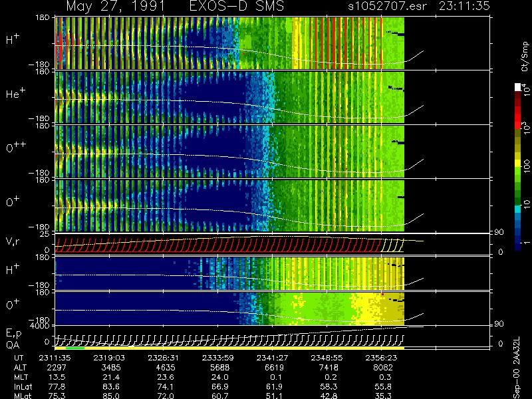Screen dimensions: 532x399
Task: Pick the white top of the color scale
Action: point(518,87)
